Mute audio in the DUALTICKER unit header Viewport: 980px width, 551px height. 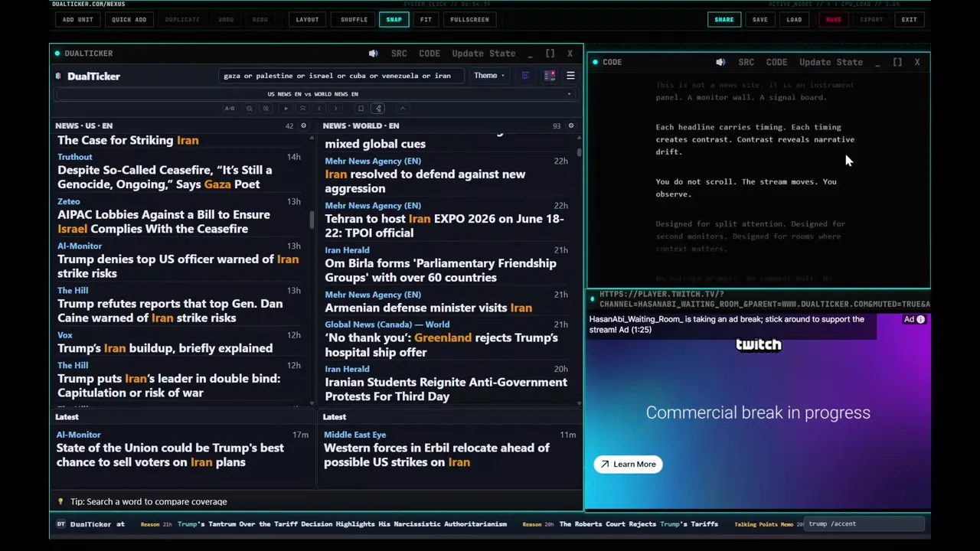[x=373, y=54]
